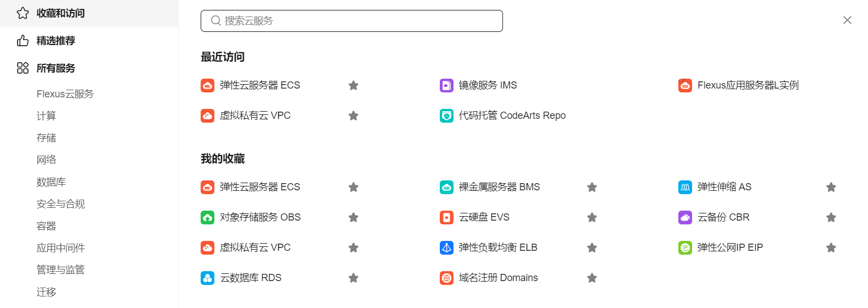The width and height of the screenshot is (868, 308).
Task: Go to the 数据库 service category
Action: pos(51,182)
